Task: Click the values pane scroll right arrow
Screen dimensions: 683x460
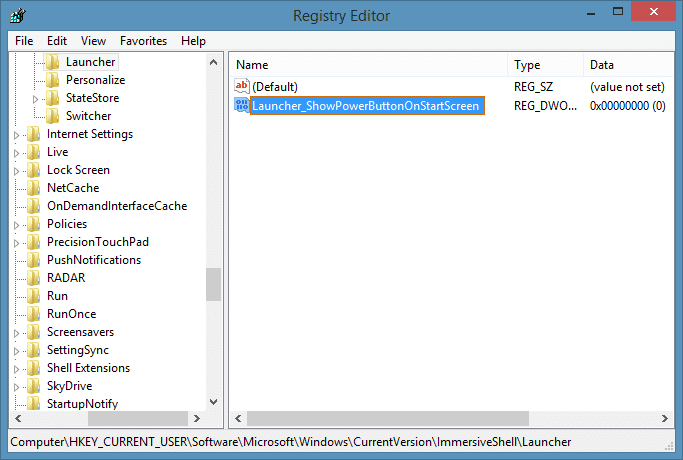Action: (665, 418)
